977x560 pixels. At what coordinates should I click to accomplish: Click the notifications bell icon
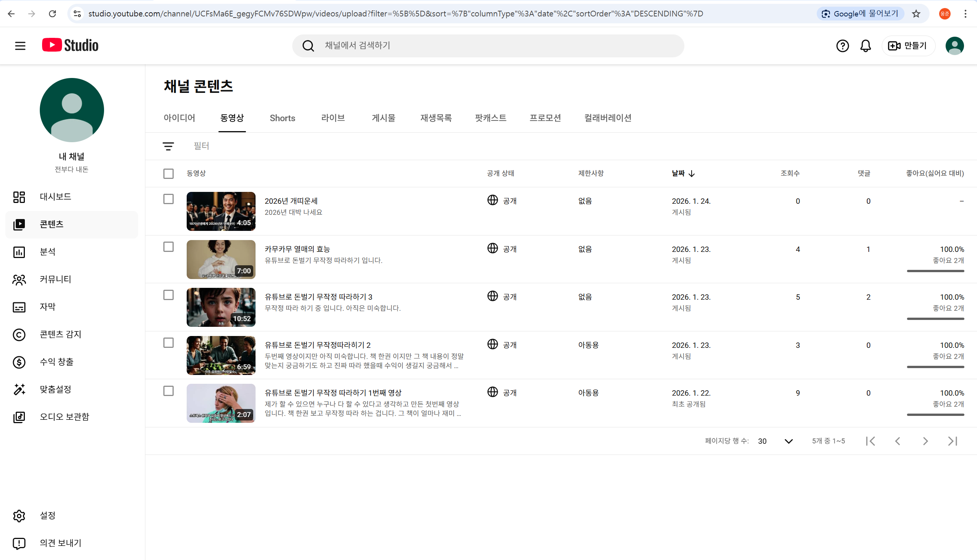pos(865,46)
